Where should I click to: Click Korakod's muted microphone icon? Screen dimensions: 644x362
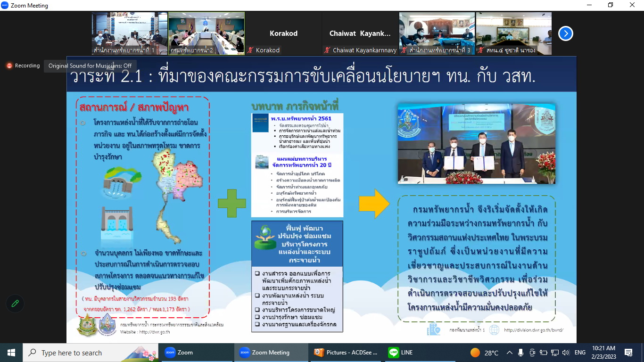[x=250, y=50]
